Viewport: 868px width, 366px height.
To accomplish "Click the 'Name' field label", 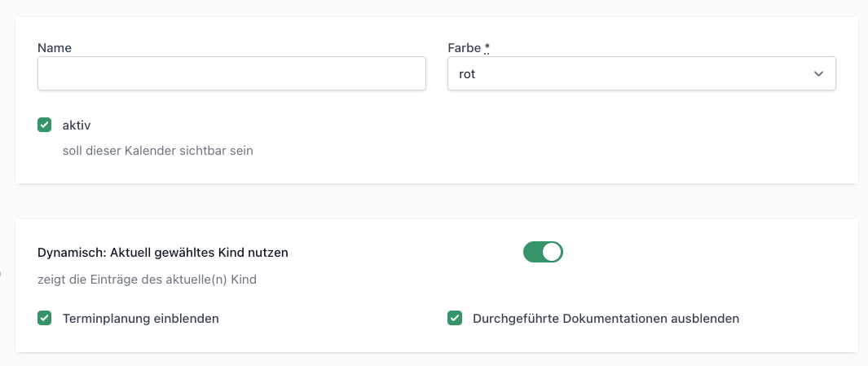I will [x=55, y=48].
